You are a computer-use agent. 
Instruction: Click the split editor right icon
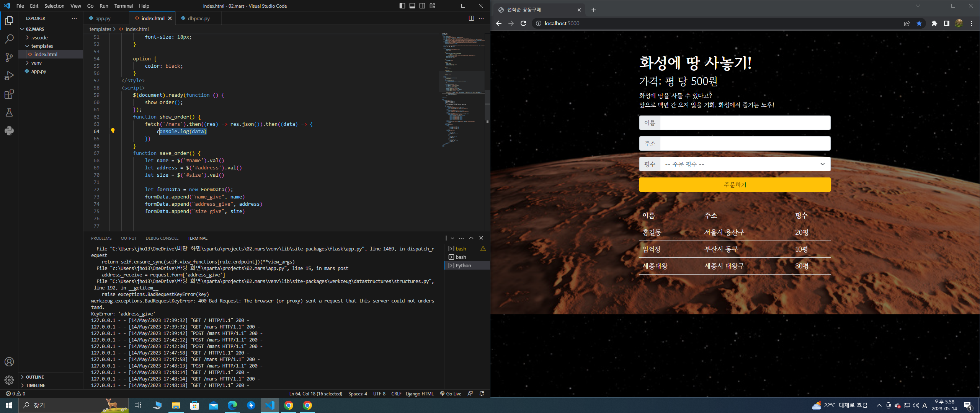click(471, 18)
